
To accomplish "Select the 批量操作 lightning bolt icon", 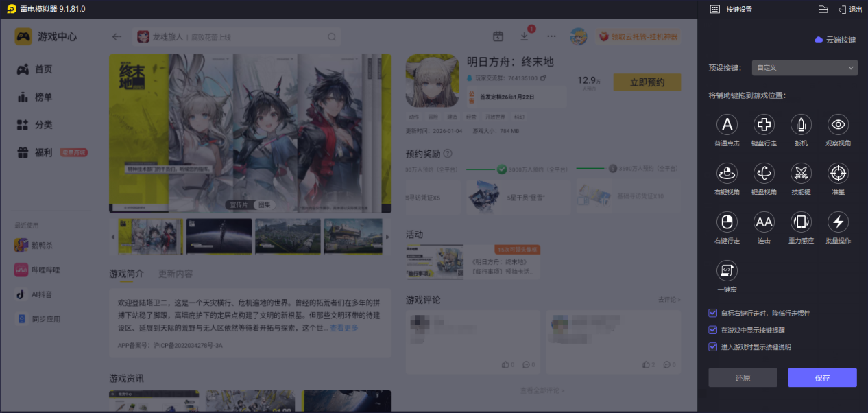I will (838, 222).
